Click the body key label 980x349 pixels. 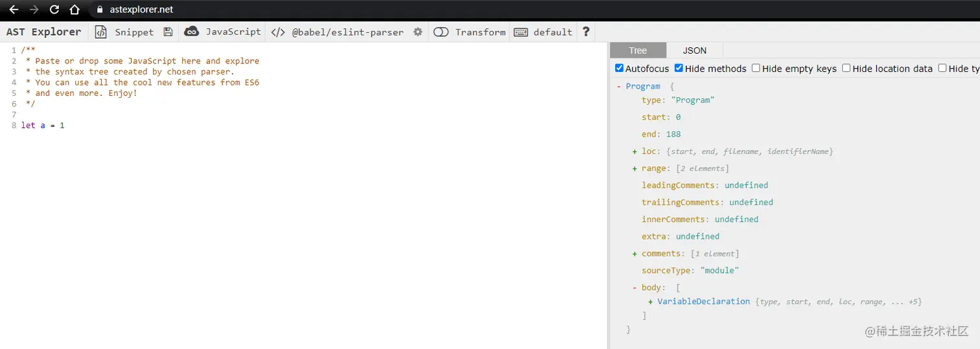[651, 287]
